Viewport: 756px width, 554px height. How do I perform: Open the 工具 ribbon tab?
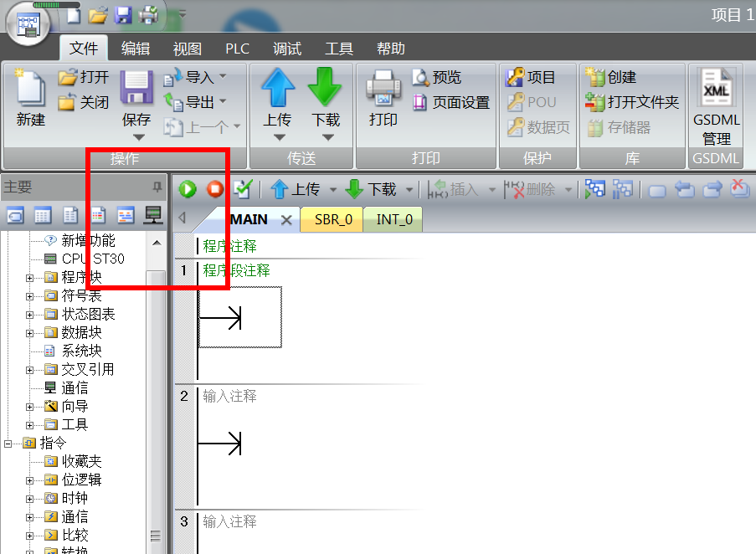pos(339,49)
